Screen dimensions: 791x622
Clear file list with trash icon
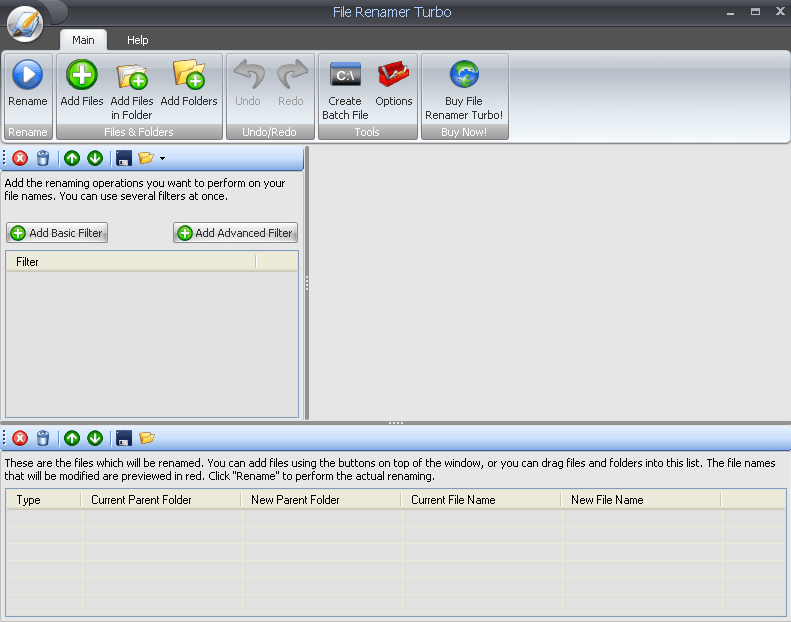click(x=43, y=438)
